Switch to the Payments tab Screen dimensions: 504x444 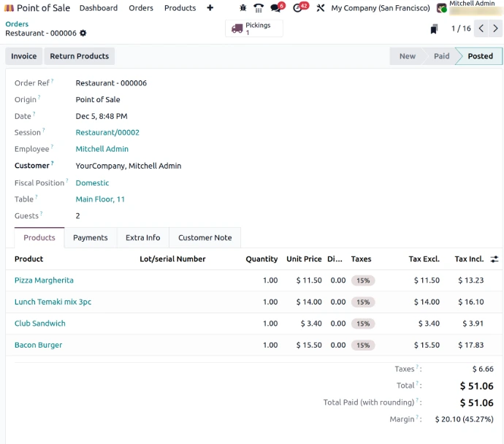click(x=91, y=238)
